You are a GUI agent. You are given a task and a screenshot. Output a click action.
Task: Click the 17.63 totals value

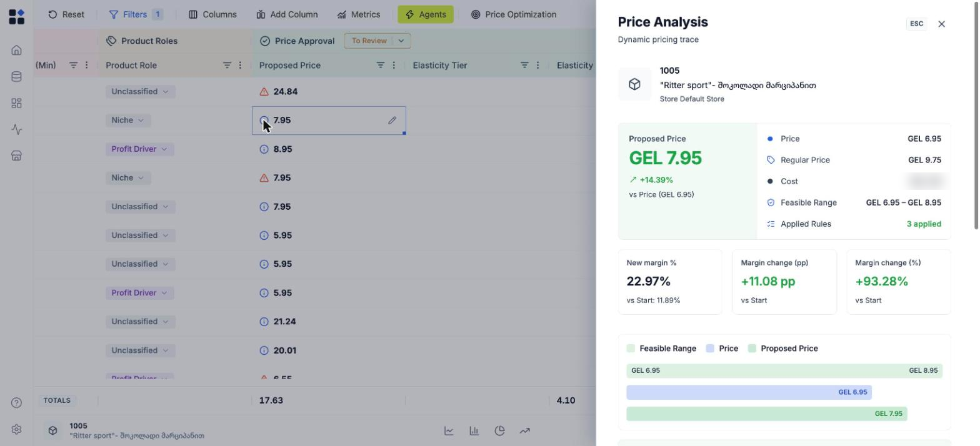pos(271,400)
